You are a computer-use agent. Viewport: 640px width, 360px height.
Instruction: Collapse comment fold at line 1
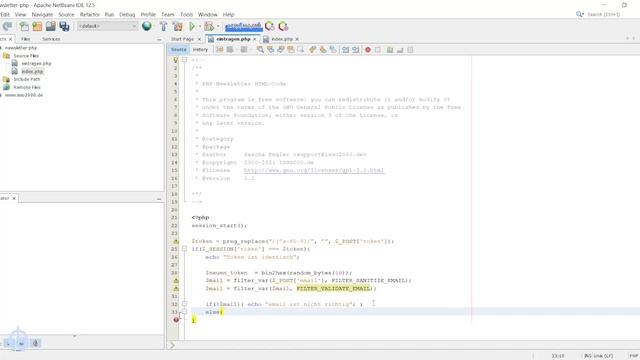tap(184, 60)
